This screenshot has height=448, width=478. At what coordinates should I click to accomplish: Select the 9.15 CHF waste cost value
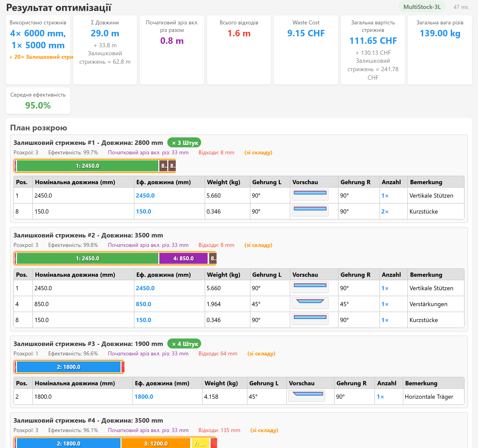pyautogui.click(x=306, y=33)
